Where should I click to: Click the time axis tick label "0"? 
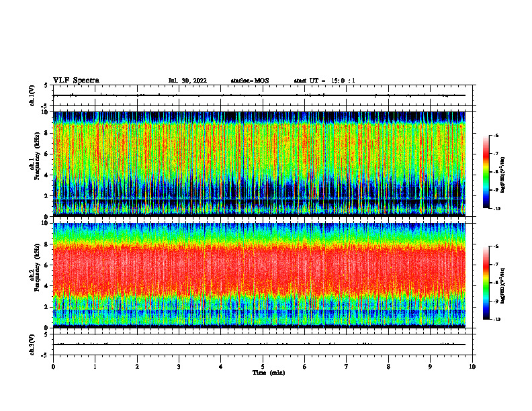click(53, 367)
